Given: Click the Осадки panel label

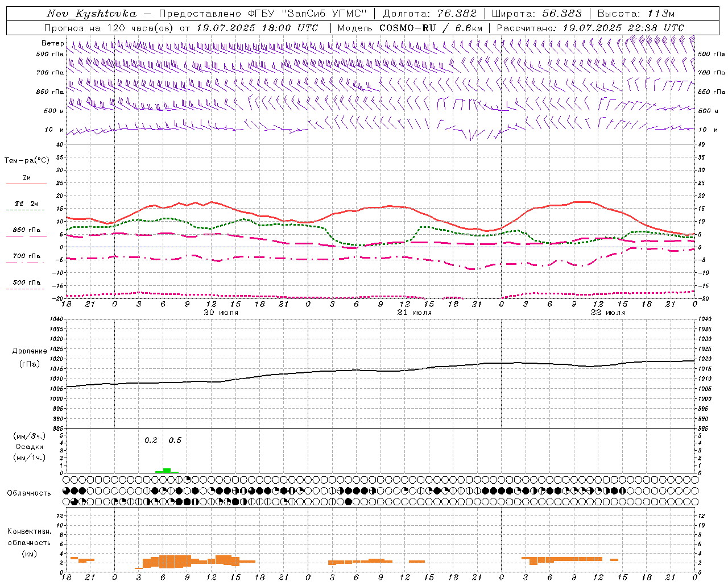Looking at the screenshot, I should 29,447.
